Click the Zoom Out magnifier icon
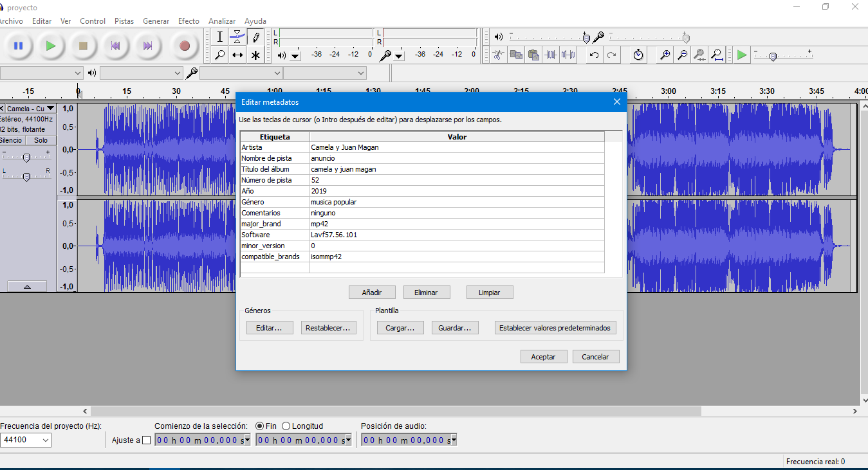Image resolution: width=868 pixels, height=470 pixels. [x=683, y=55]
